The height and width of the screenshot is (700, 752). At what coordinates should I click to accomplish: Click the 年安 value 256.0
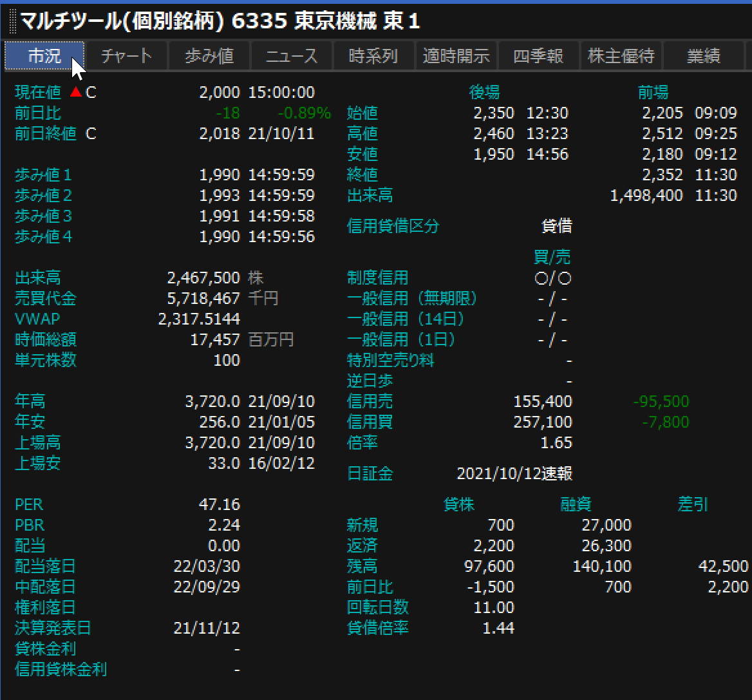tap(219, 422)
